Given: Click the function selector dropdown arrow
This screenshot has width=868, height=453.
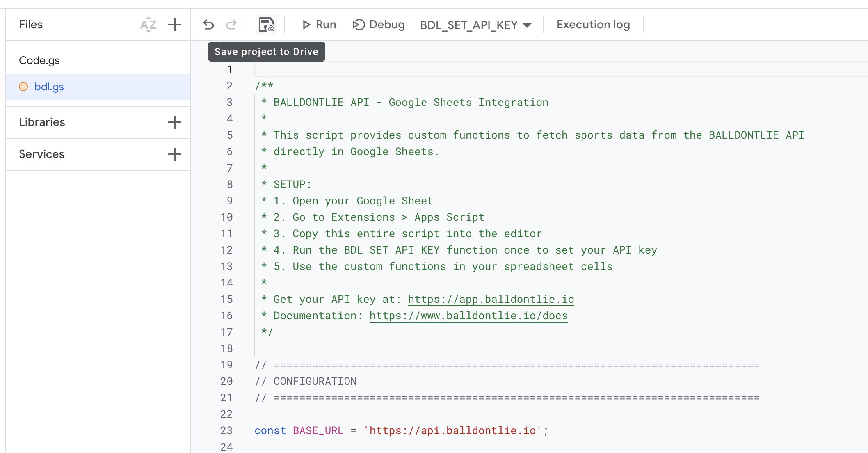Looking at the screenshot, I should click(x=528, y=25).
